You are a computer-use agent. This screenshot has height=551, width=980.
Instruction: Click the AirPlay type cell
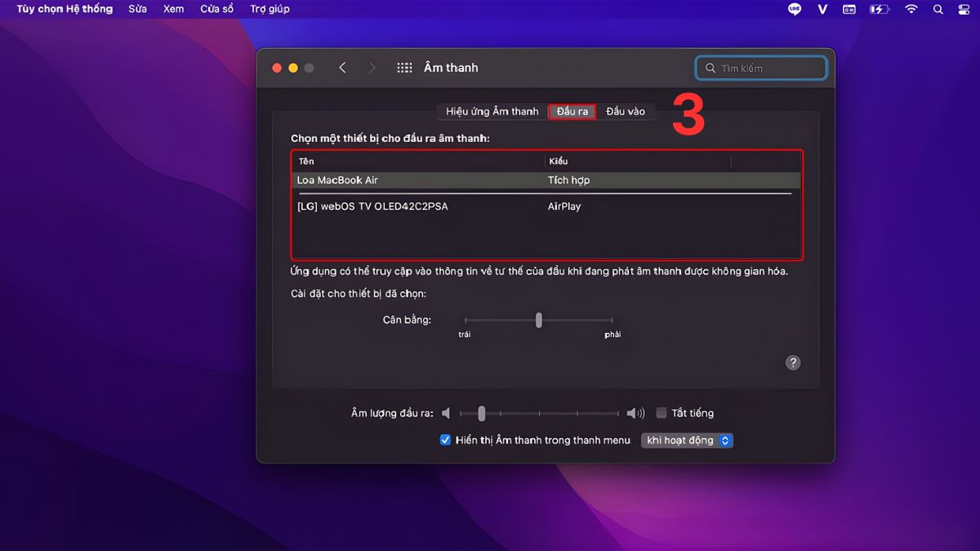tap(564, 207)
